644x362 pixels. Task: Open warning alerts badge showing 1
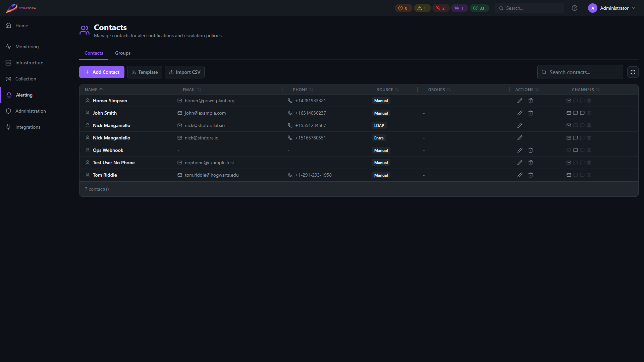tap(422, 8)
